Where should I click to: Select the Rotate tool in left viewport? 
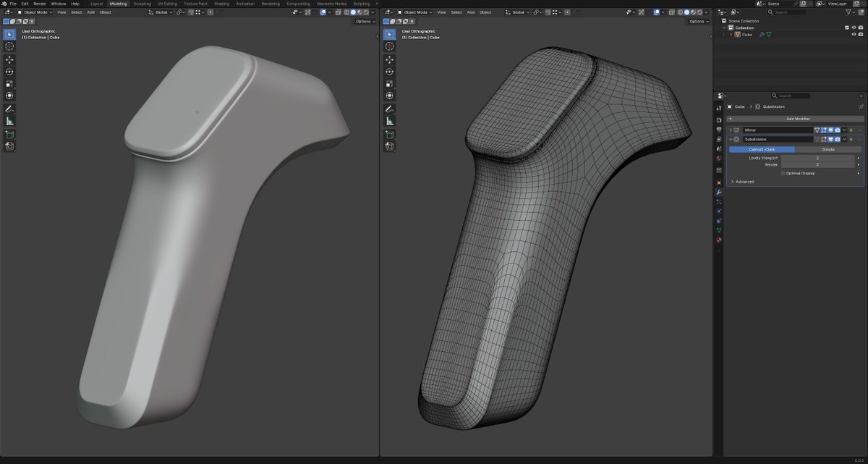(x=9, y=72)
